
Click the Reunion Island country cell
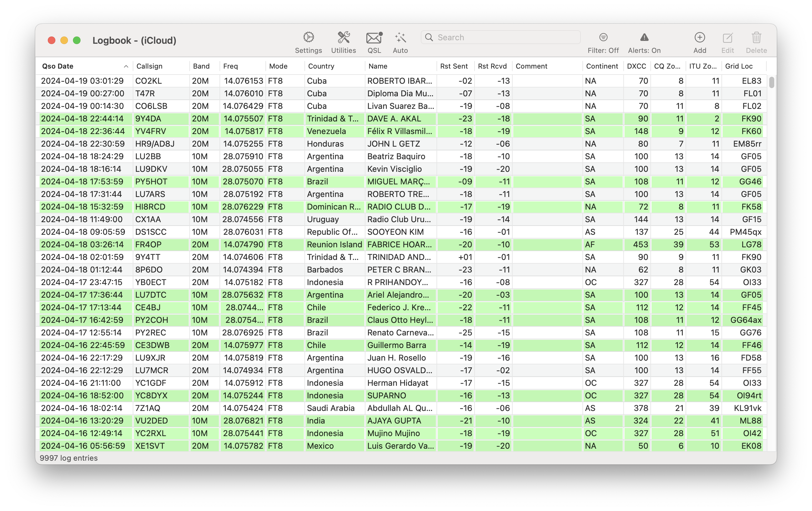334,244
